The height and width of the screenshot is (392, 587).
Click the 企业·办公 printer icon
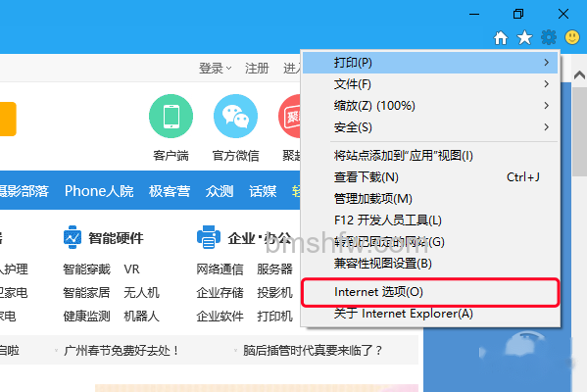click(x=209, y=237)
